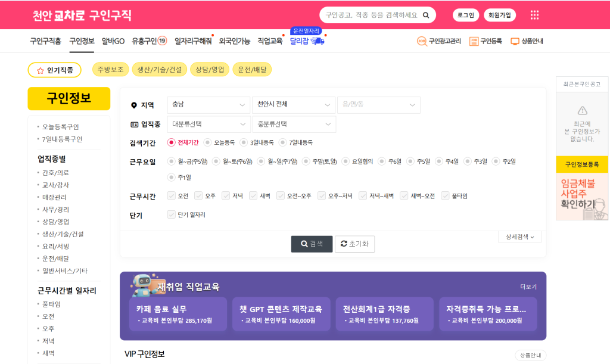Click the 천안 교차로 구인구직 logo
The height and width of the screenshot is (364, 610).
82,15
